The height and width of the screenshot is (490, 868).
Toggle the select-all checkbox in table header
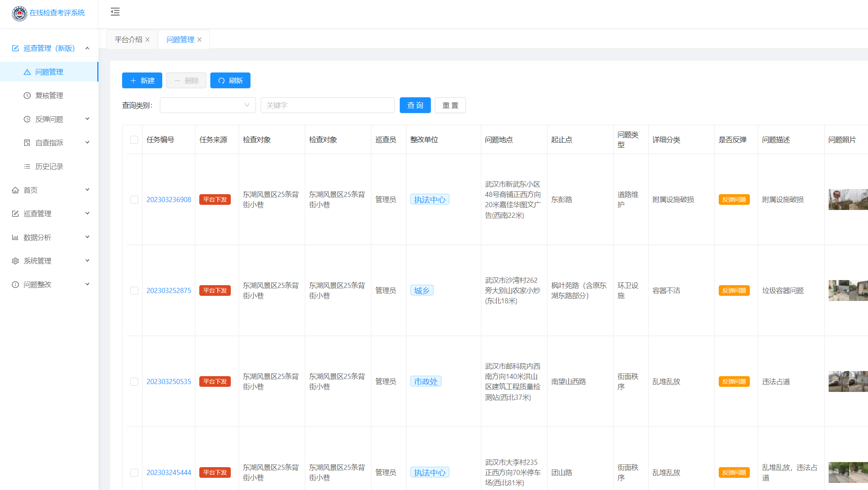(134, 140)
